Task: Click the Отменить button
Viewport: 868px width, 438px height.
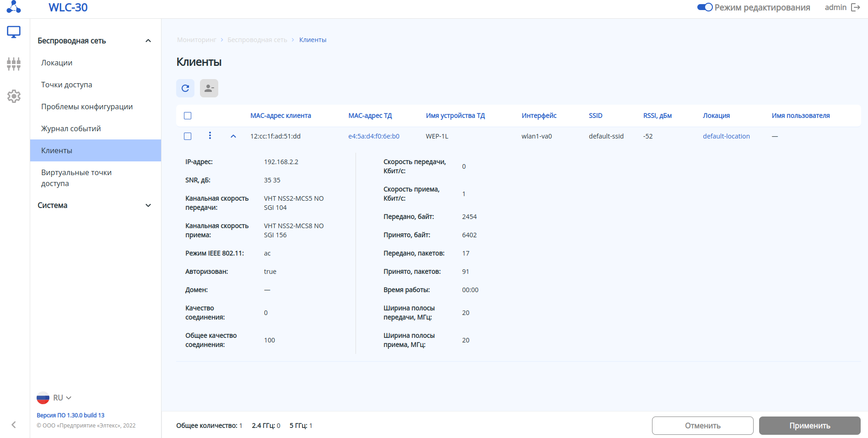Action: (703, 426)
